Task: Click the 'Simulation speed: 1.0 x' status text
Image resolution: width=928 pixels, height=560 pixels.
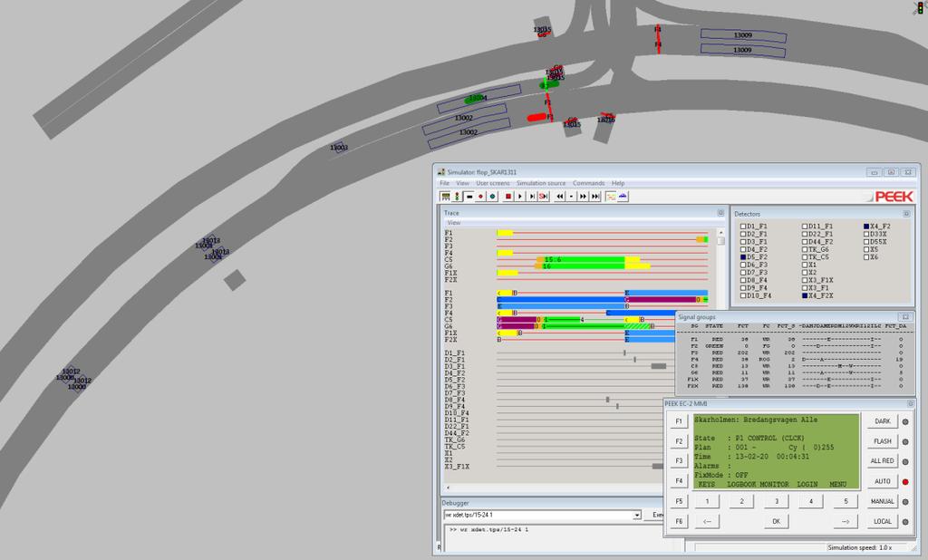Action: point(859,547)
